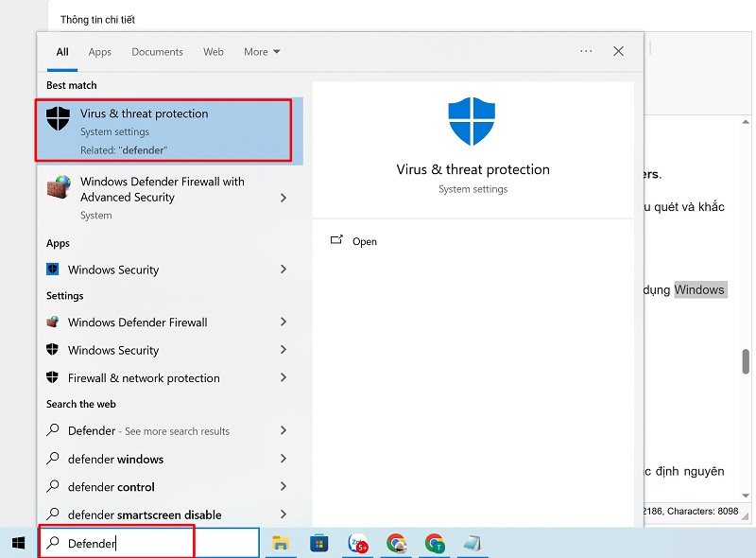Launch Microsoft Store from the taskbar
The height and width of the screenshot is (558, 756).
point(319,543)
